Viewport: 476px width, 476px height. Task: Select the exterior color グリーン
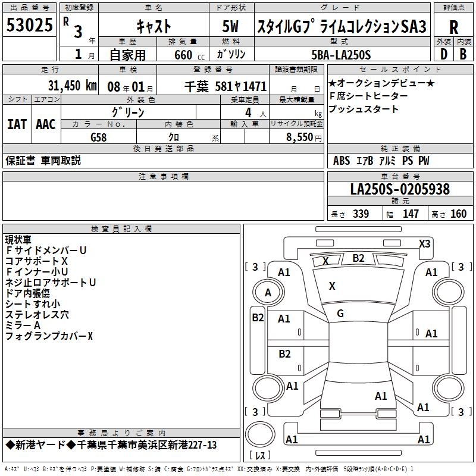pos(128,112)
